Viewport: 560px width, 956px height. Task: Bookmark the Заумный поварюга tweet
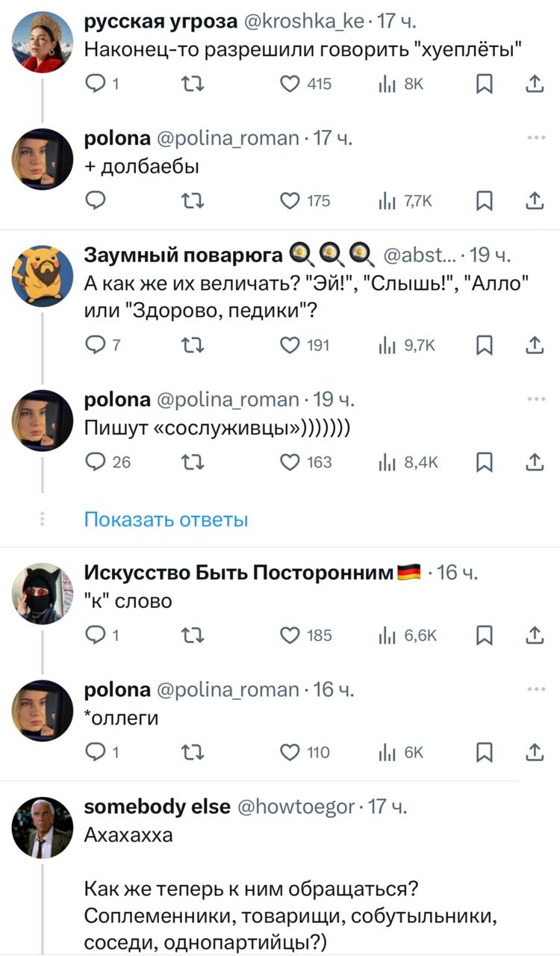click(485, 344)
